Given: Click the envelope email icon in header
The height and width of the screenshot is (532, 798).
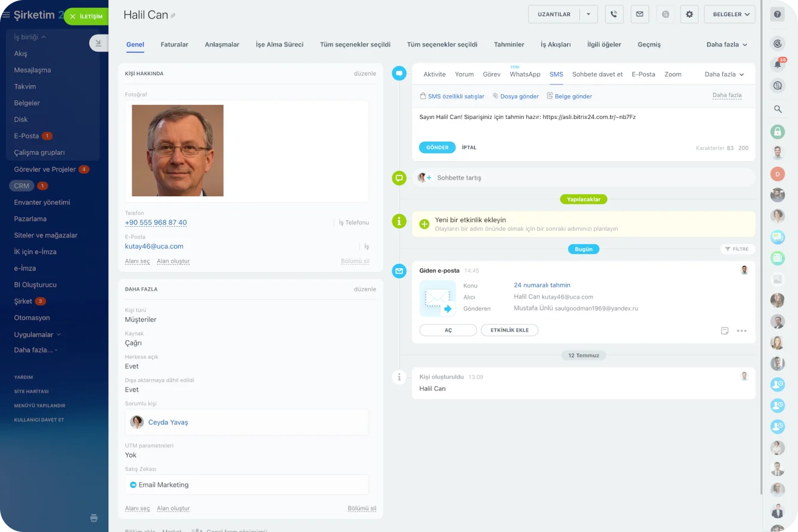Looking at the screenshot, I should pyautogui.click(x=640, y=14).
